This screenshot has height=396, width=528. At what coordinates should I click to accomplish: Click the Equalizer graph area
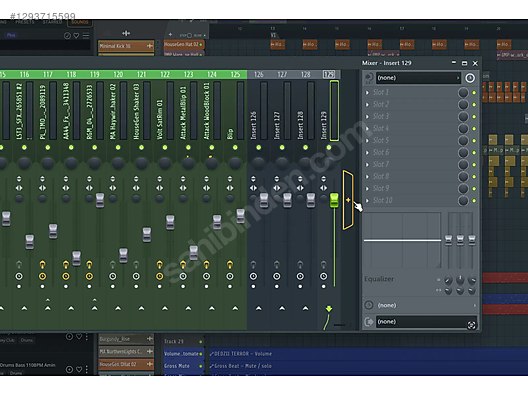402,240
